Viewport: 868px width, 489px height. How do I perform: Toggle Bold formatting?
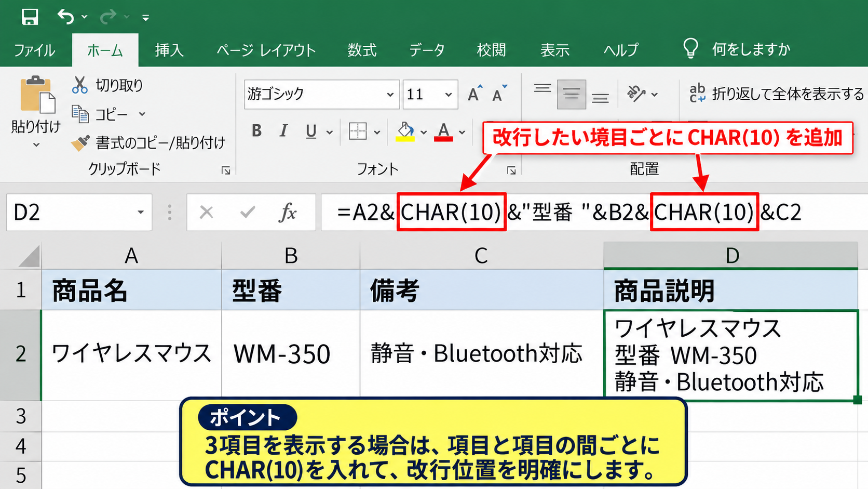(256, 131)
